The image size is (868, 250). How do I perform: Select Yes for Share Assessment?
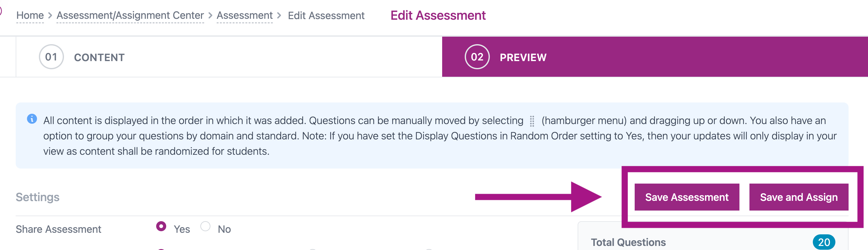coord(161,227)
